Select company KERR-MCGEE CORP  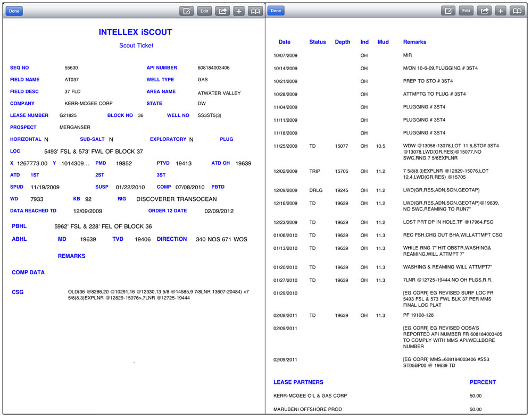88,103
